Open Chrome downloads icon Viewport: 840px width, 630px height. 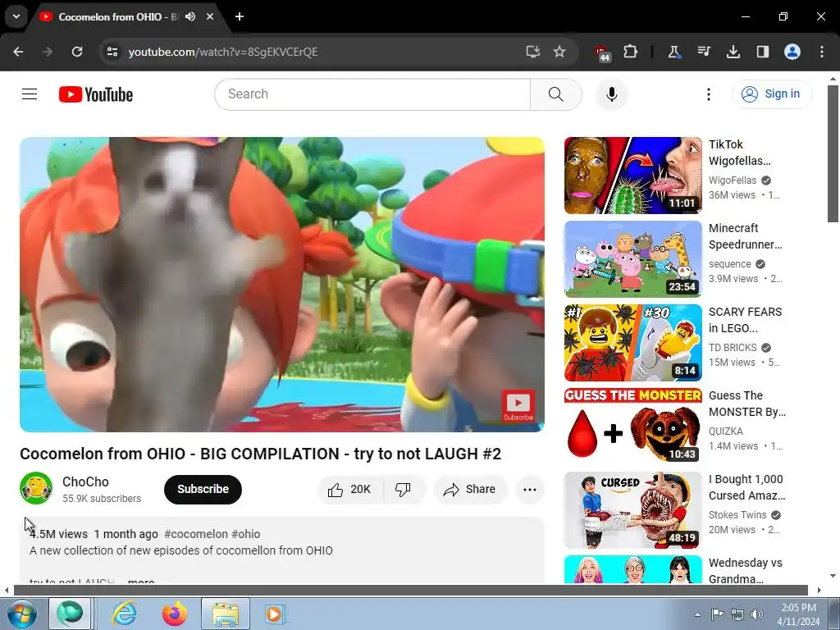point(733,52)
